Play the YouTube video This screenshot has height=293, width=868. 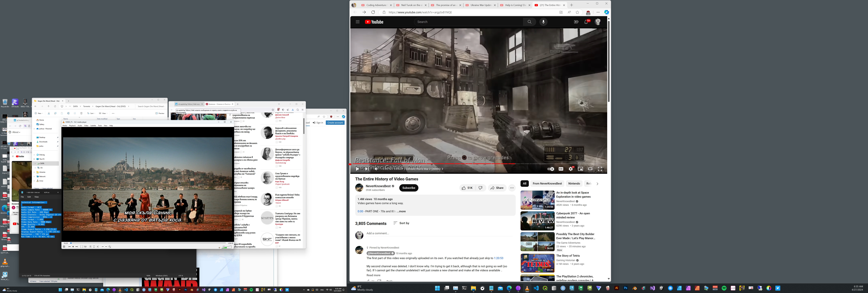[358, 169]
